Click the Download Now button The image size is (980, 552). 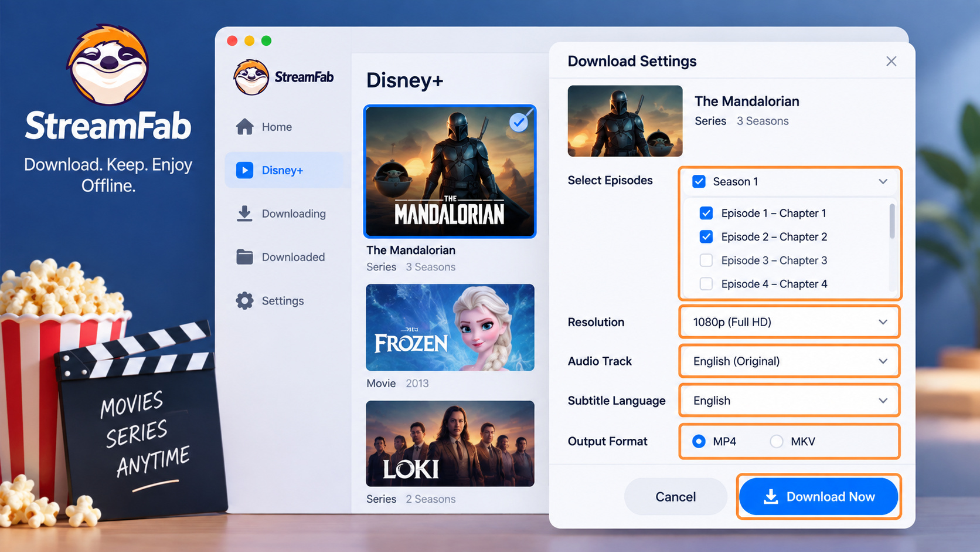point(819,496)
